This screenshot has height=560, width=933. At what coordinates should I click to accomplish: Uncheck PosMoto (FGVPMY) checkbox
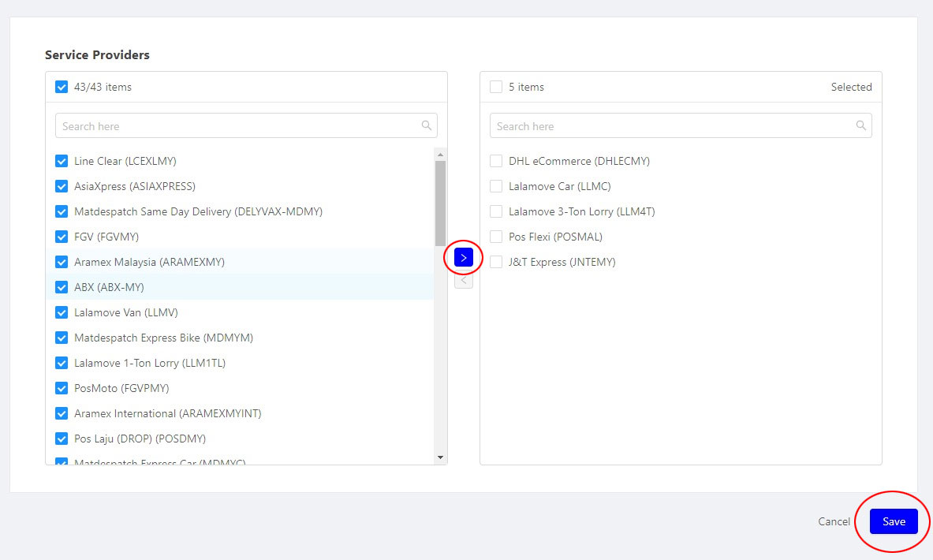62,388
